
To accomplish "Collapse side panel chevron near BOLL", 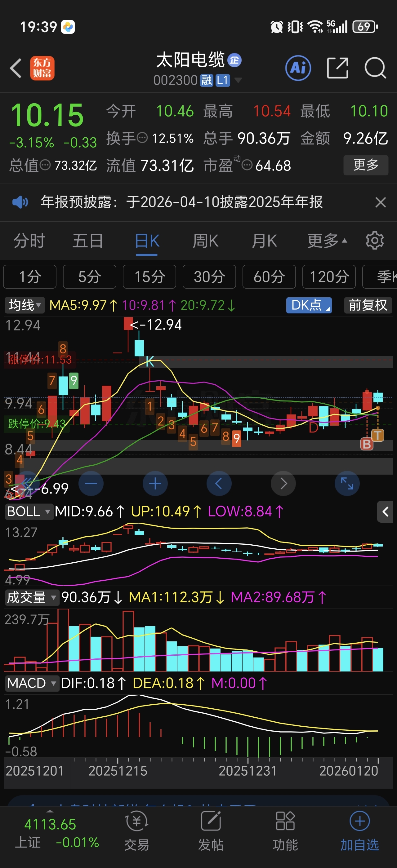I will pos(385,512).
